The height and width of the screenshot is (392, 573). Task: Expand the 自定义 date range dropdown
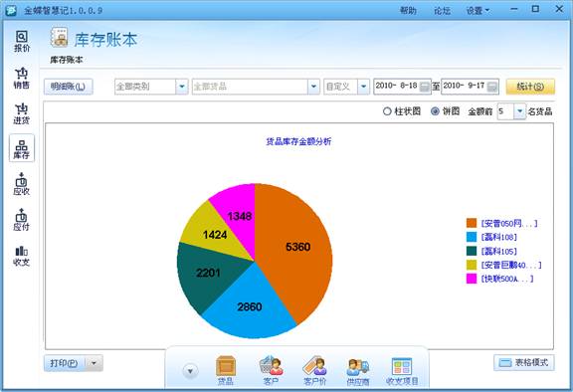pos(363,87)
